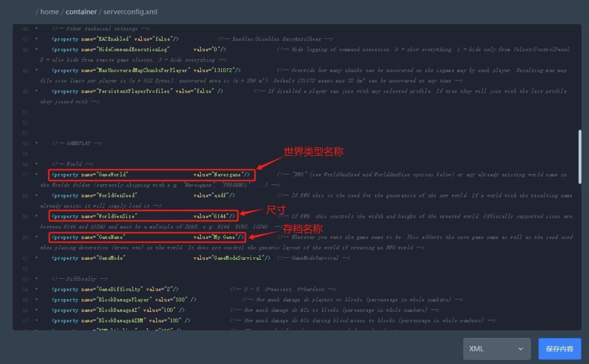Click the GAMEPLAY comment line

tap(77, 143)
